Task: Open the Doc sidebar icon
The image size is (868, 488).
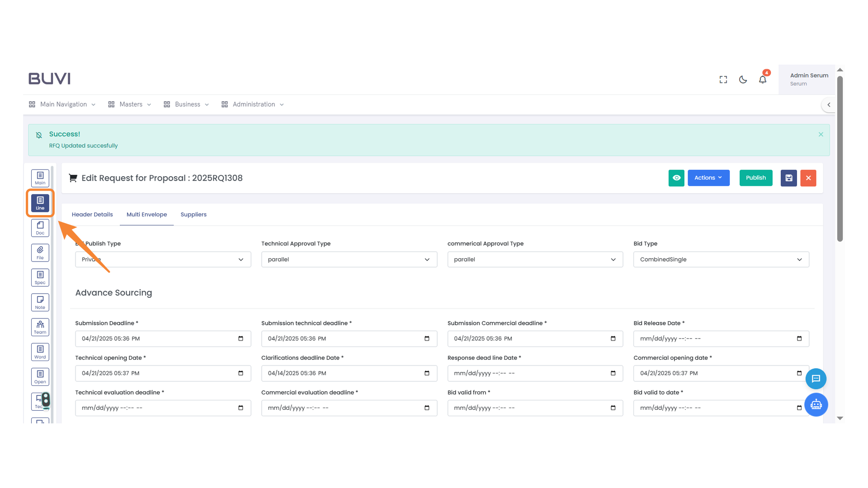Action: (x=40, y=228)
